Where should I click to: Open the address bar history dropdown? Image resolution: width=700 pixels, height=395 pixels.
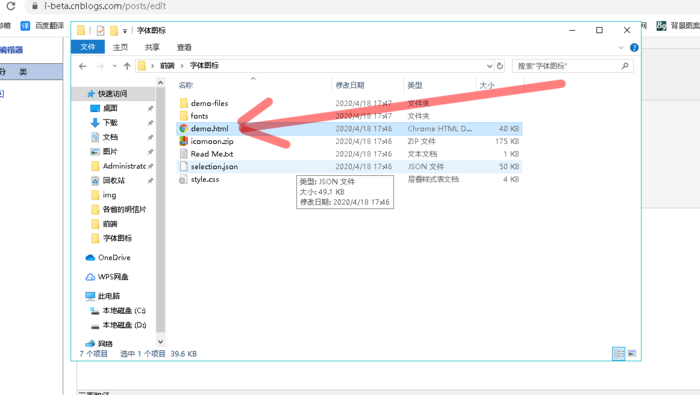coord(489,66)
